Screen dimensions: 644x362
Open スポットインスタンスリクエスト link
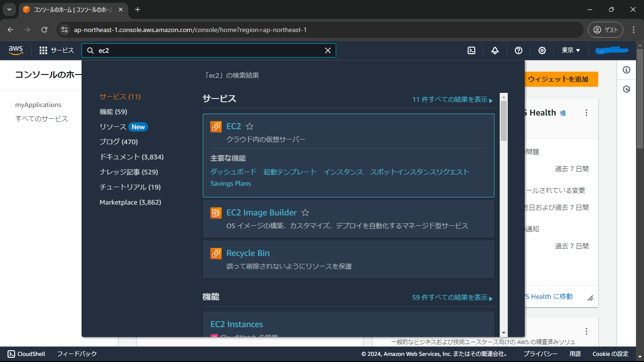pos(420,172)
